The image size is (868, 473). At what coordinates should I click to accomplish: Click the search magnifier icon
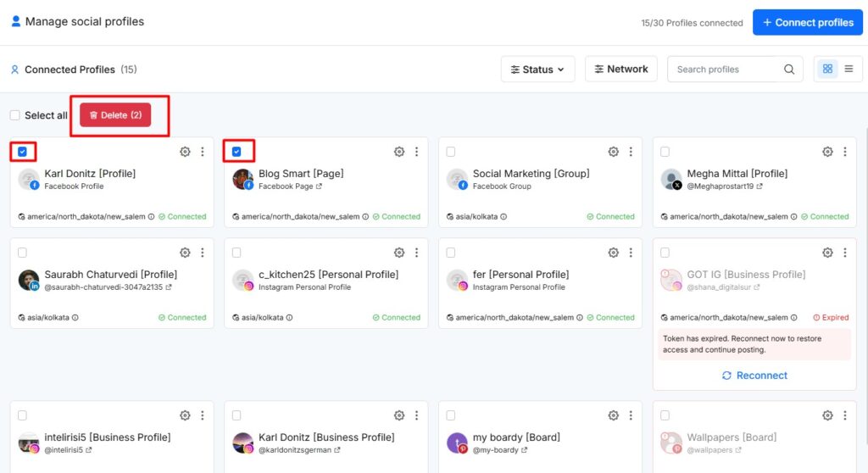point(789,70)
